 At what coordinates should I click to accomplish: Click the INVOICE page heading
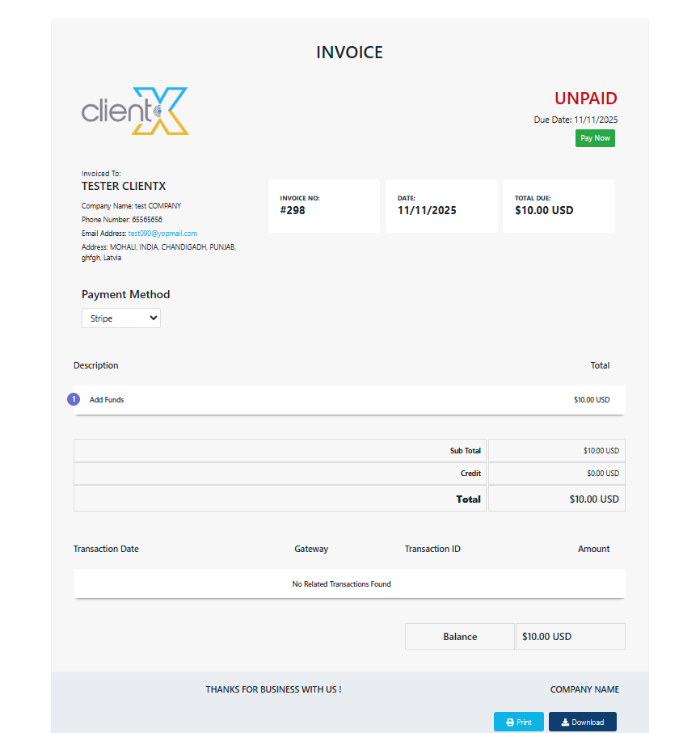pos(349,53)
